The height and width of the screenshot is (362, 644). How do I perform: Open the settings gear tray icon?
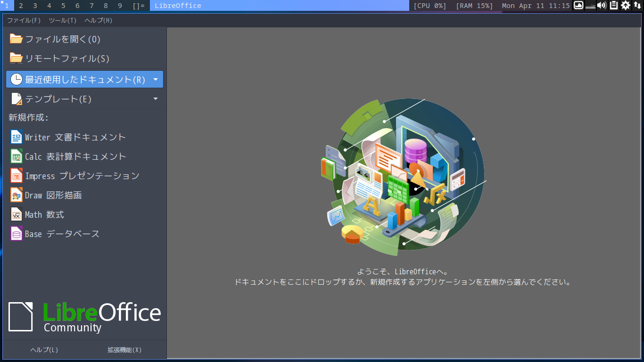pyautogui.click(x=625, y=6)
